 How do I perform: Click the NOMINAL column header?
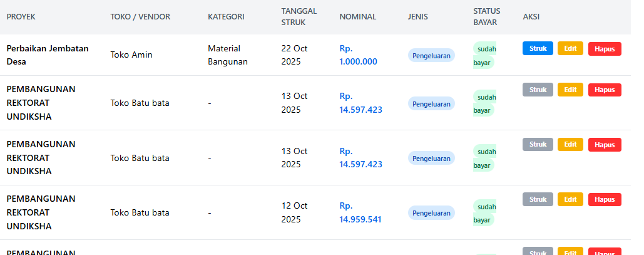click(x=357, y=17)
